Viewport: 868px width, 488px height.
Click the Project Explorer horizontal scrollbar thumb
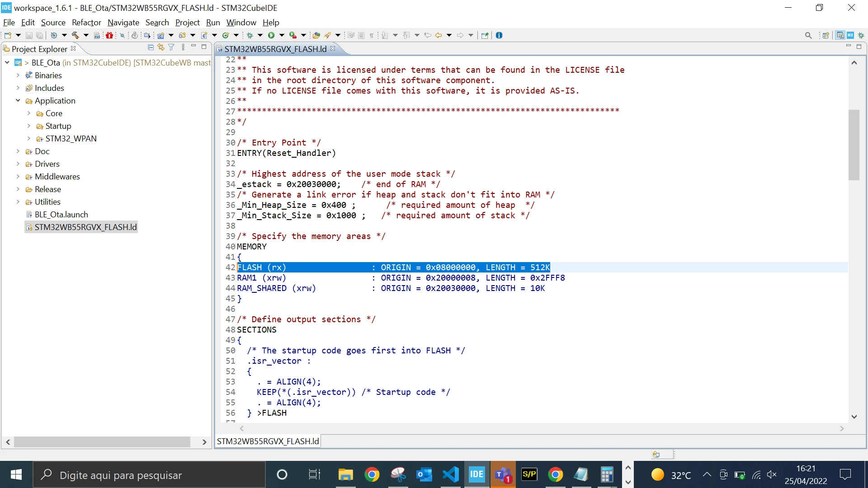coord(102,442)
